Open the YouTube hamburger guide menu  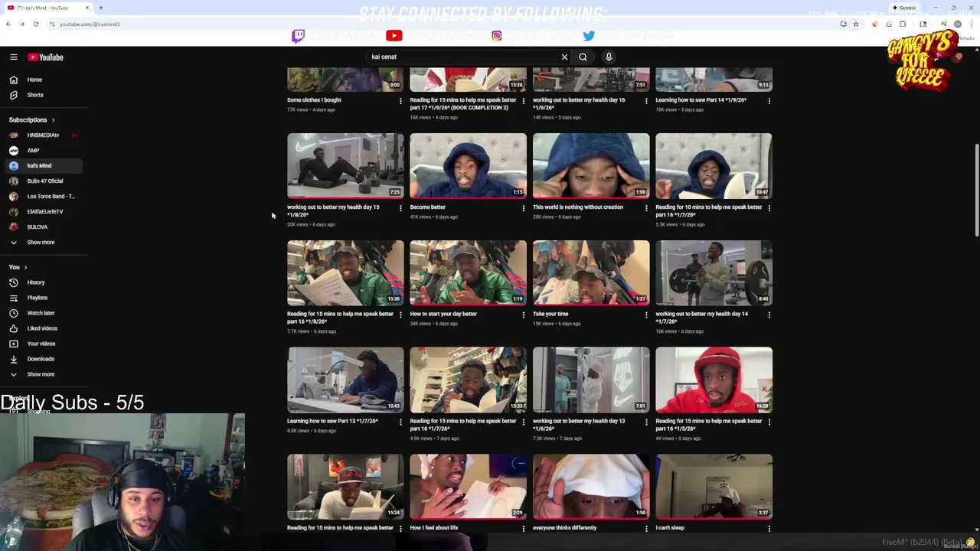click(14, 57)
